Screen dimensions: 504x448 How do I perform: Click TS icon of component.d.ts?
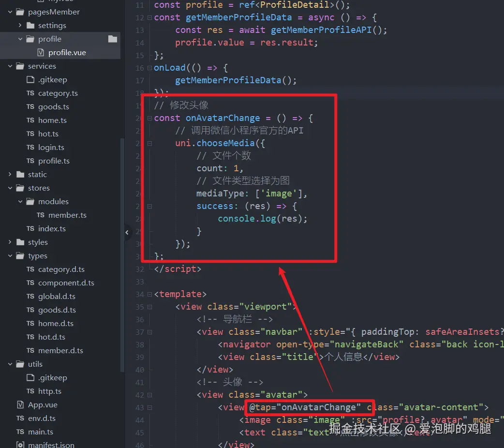(30, 283)
